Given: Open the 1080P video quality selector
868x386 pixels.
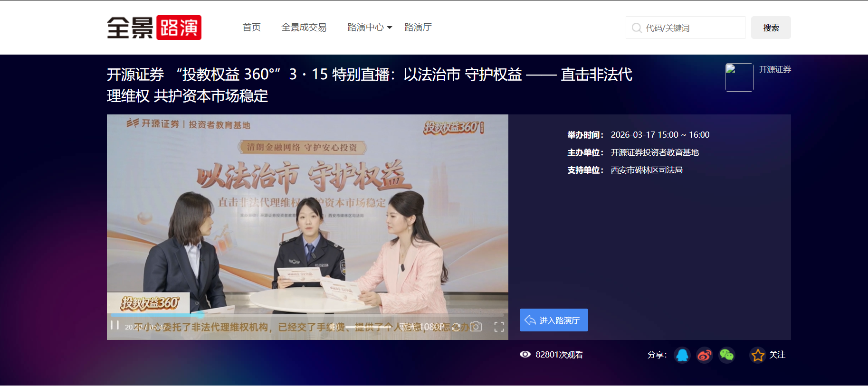Looking at the screenshot, I should pos(432,327).
